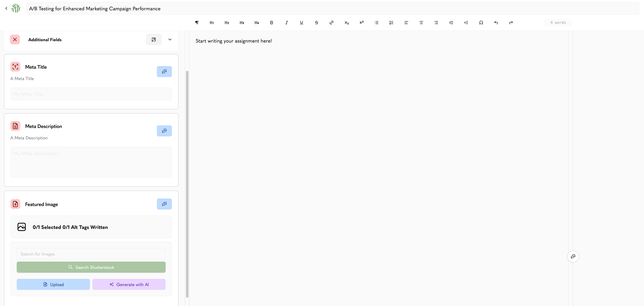Screen dimensions: 644x306
Task: Click the left panel vertical scrollbar
Action: [x=187, y=184]
